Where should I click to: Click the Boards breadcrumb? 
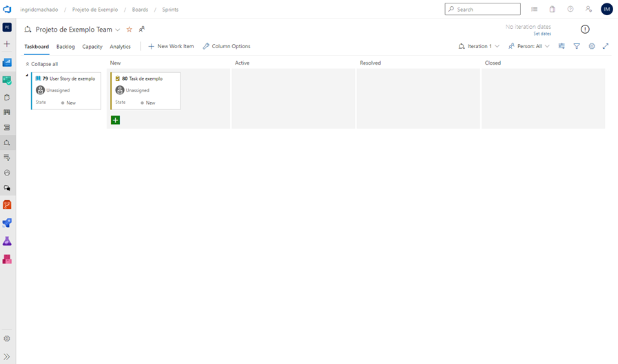(x=140, y=10)
